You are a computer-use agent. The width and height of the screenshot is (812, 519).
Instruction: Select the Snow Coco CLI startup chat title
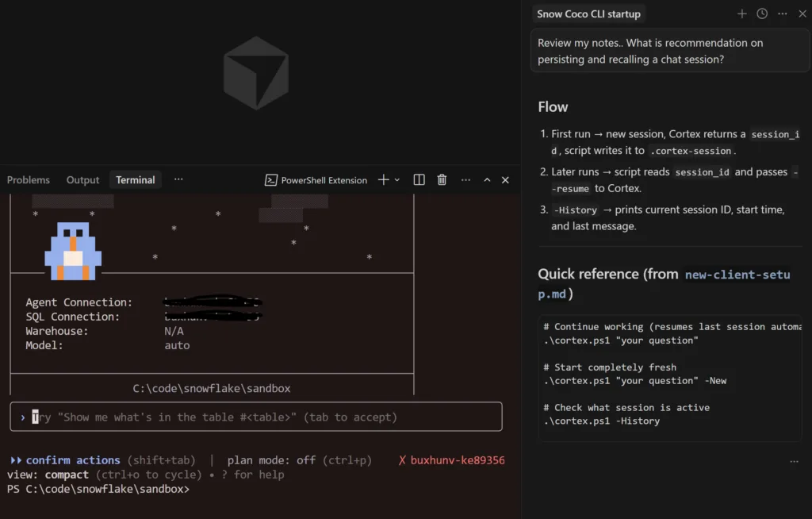[x=588, y=14]
